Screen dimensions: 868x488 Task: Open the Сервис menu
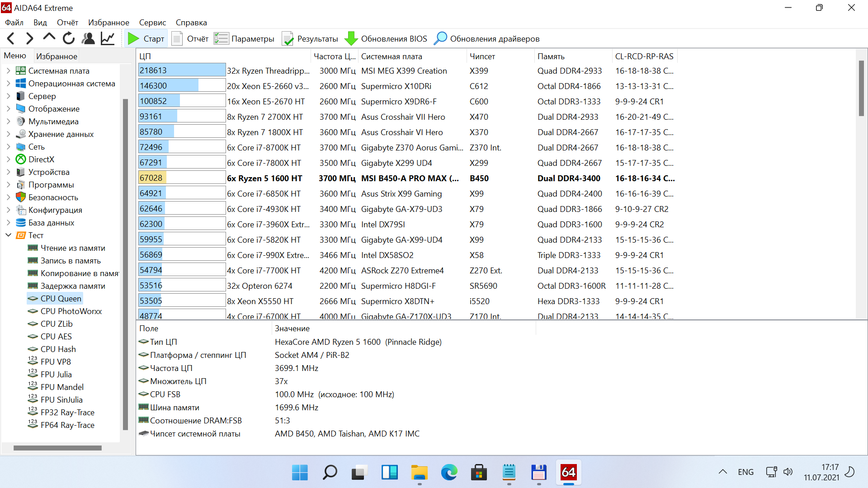click(x=152, y=23)
